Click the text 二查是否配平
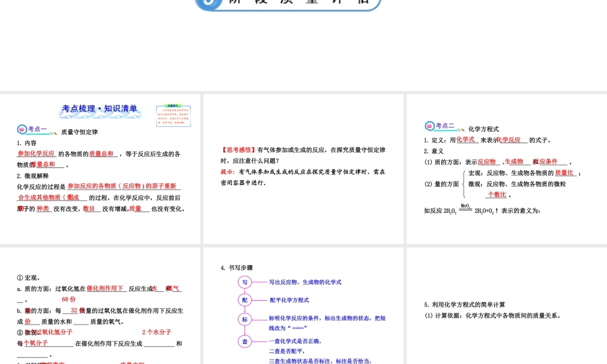The height and width of the screenshot is (364, 607). pos(287,351)
